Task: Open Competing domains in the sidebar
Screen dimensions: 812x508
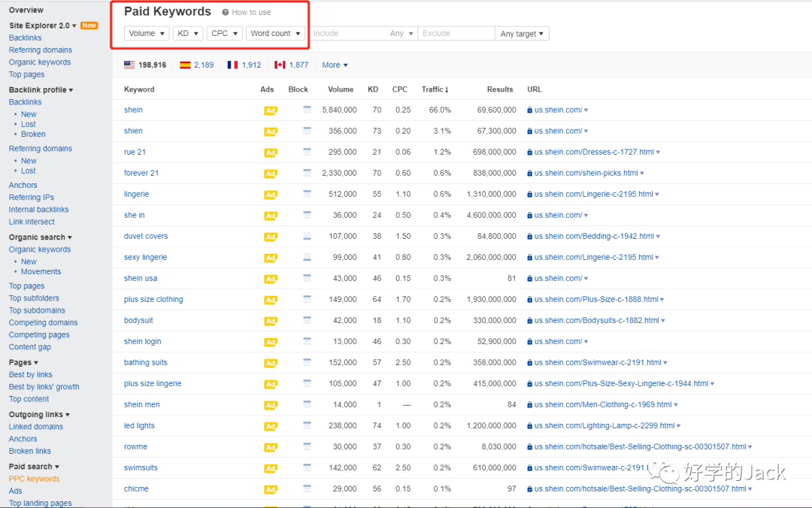Action: pyautogui.click(x=43, y=322)
